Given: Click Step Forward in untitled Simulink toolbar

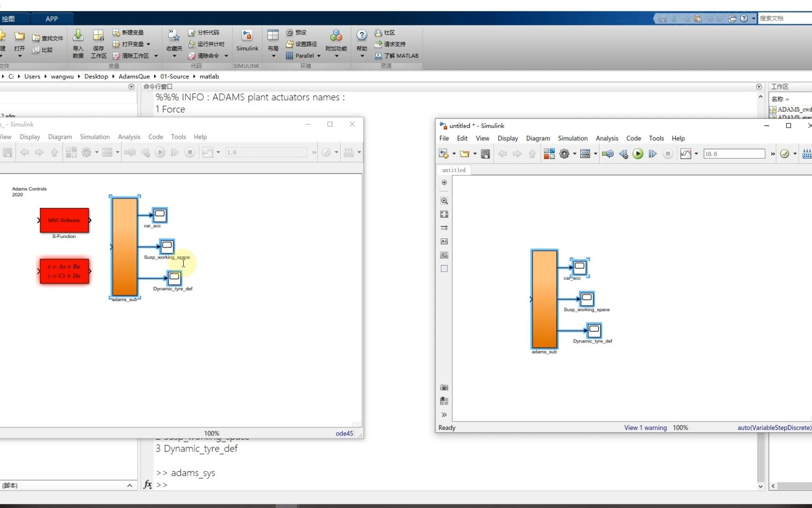Looking at the screenshot, I should [x=653, y=154].
